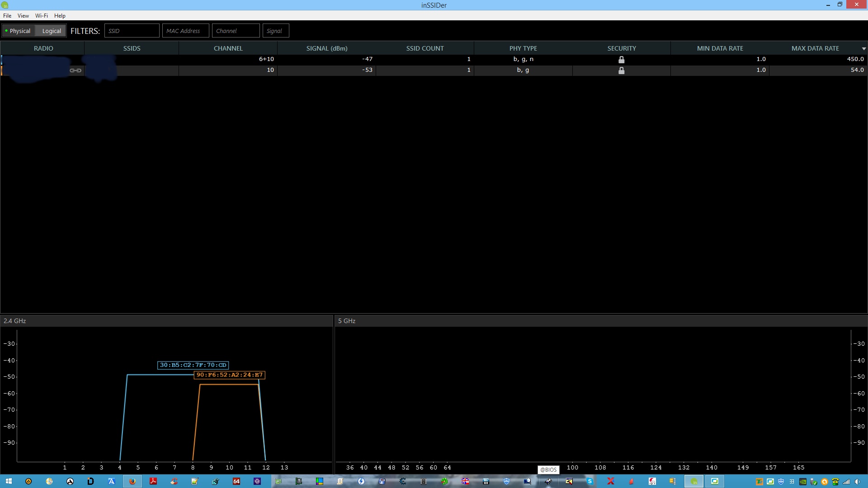868x488 pixels.
Task: Click the green inSSIDer taskbar button
Action: [693, 481]
